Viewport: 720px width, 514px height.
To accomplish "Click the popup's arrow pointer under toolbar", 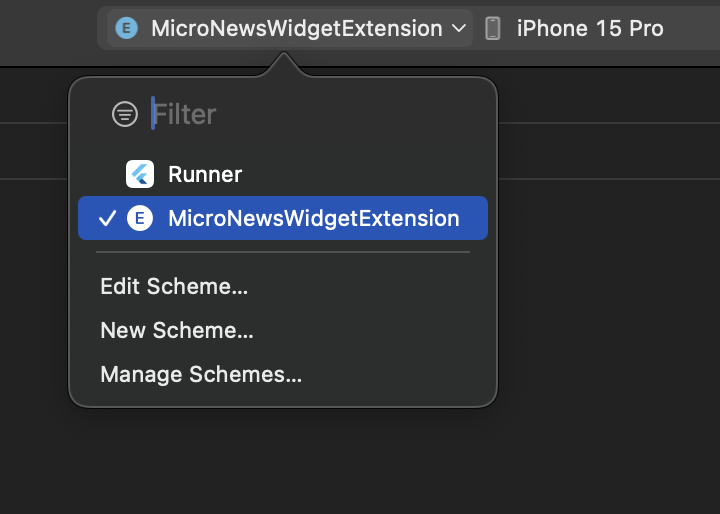I will point(283,65).
